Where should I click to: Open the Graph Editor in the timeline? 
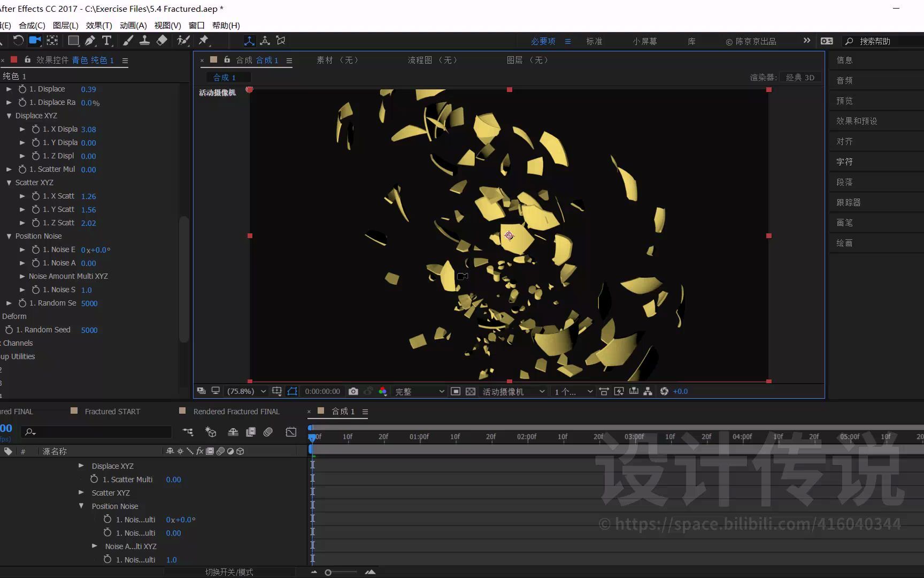point(291,432)
